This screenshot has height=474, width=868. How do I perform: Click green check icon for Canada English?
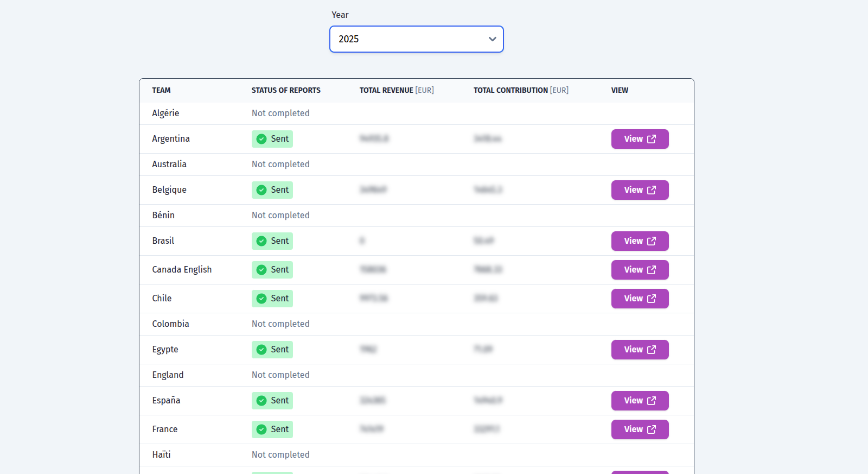point(261,270)
